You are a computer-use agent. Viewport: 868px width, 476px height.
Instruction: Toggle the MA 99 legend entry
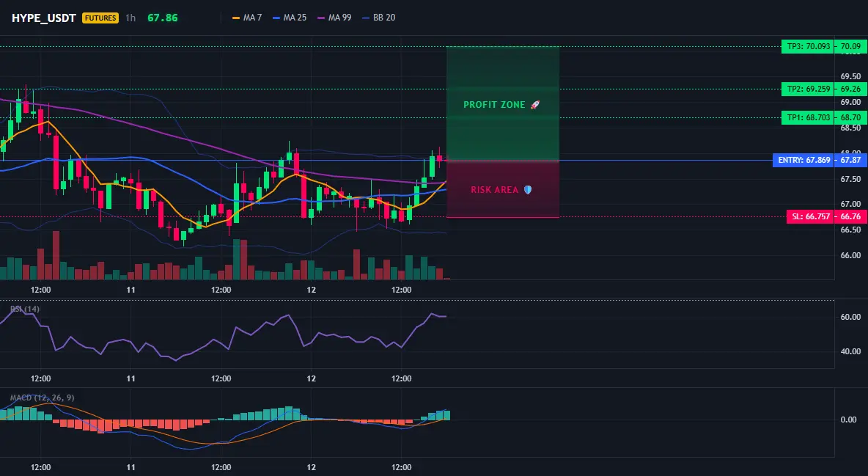pyautogui.click(x=334, y=18)
